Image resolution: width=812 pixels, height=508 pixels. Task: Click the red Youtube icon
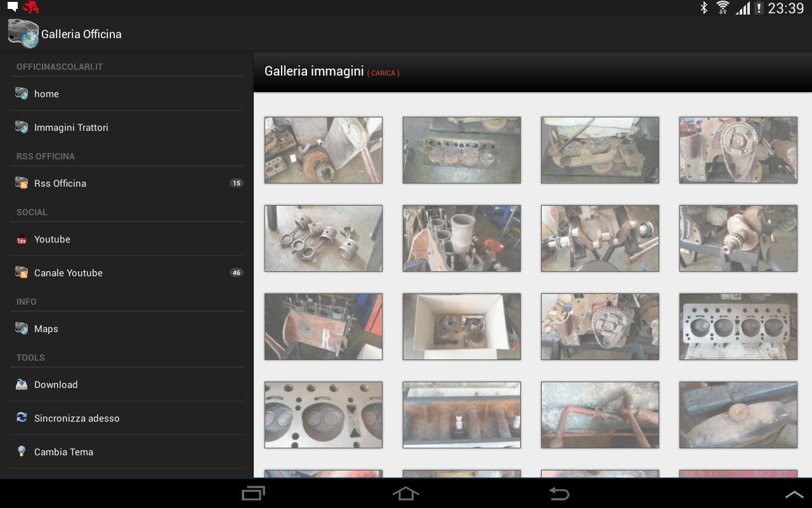[x=22, y=239]
